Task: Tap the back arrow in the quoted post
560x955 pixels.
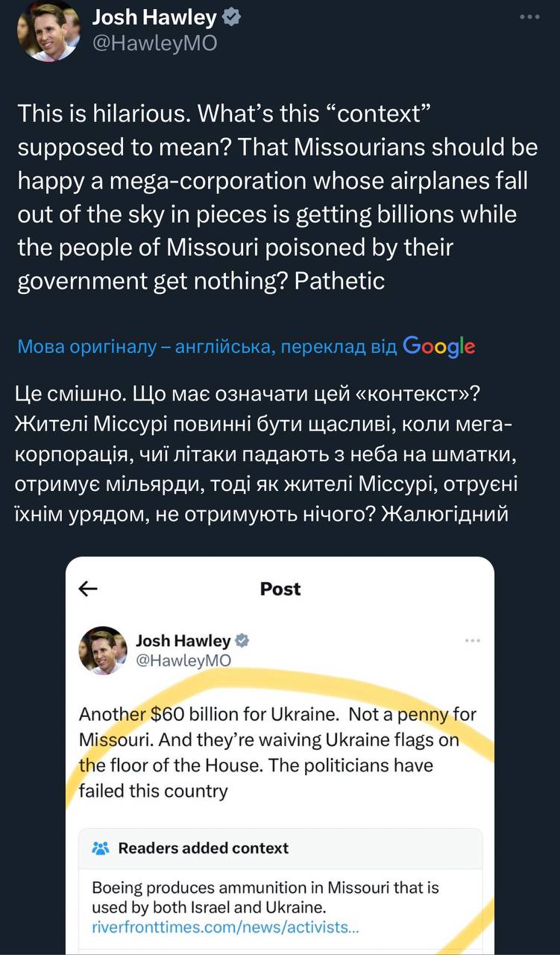Action: [x=88, y=589]
